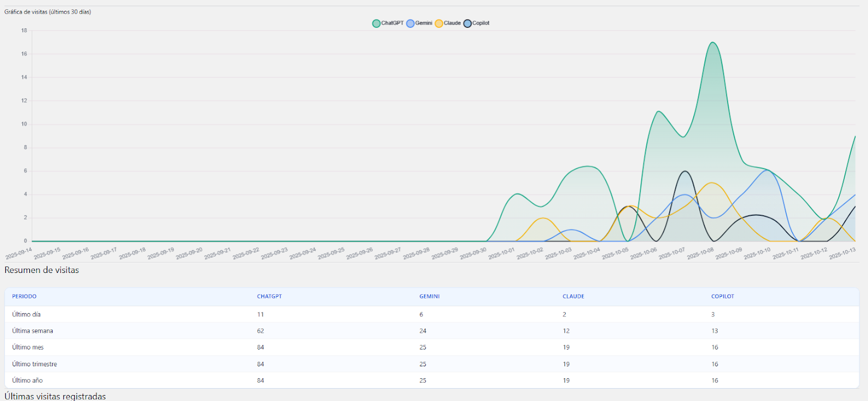The height and width of the screenshot is (401, 868).
Task: Click the Último trimestre row label
Action: pos(35,364)
